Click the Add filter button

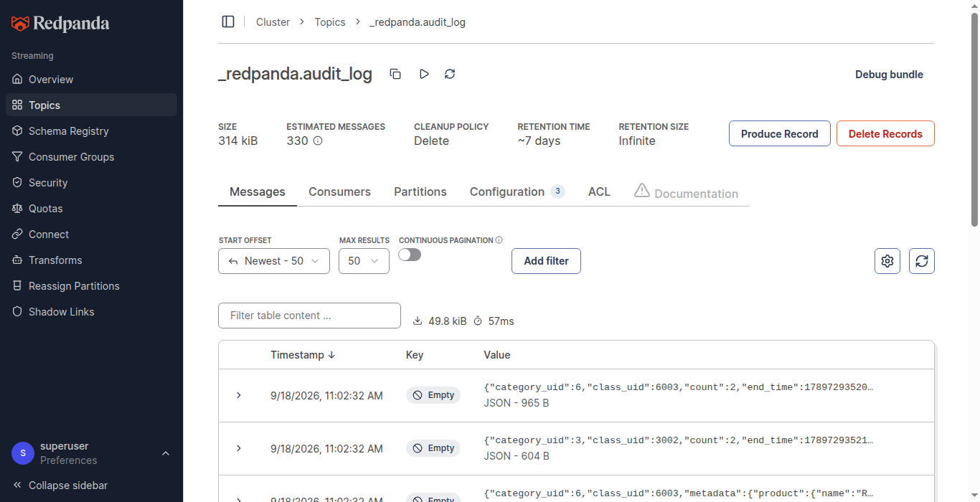(x=546, y=261)
